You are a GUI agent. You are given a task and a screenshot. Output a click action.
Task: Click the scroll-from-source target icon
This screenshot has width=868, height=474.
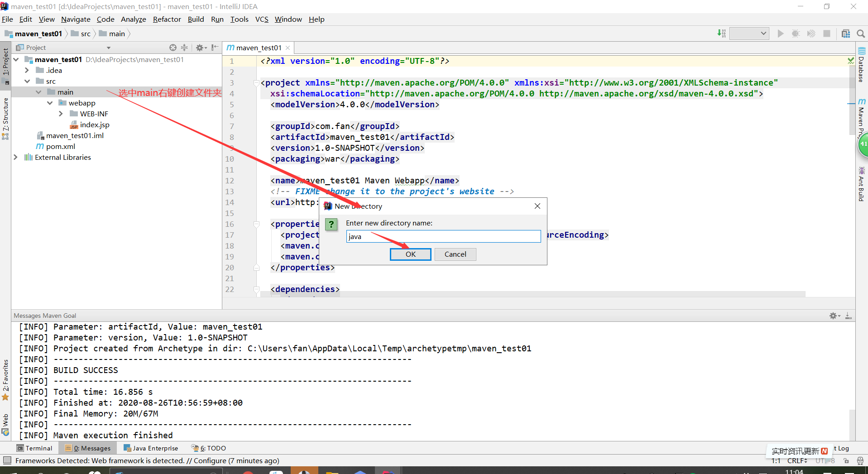tap(173, 48)
